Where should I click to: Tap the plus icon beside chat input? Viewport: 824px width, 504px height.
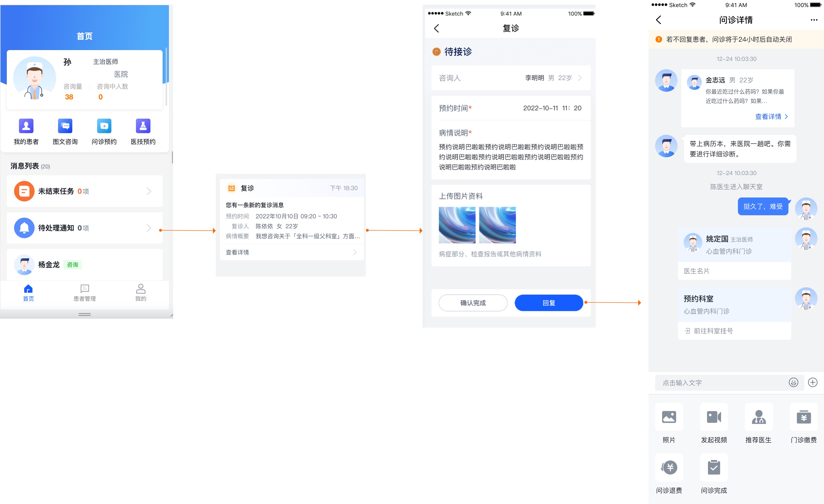click(813, 382)
